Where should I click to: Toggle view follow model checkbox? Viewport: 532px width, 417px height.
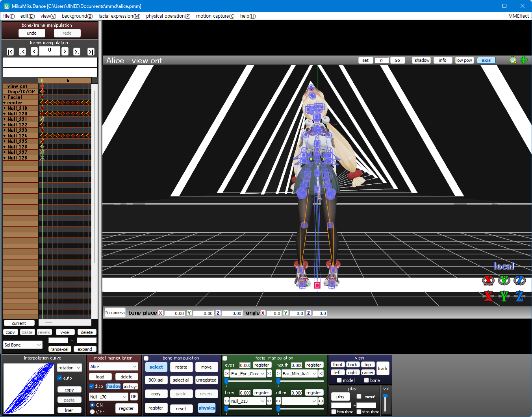click(x=339, y=380)
